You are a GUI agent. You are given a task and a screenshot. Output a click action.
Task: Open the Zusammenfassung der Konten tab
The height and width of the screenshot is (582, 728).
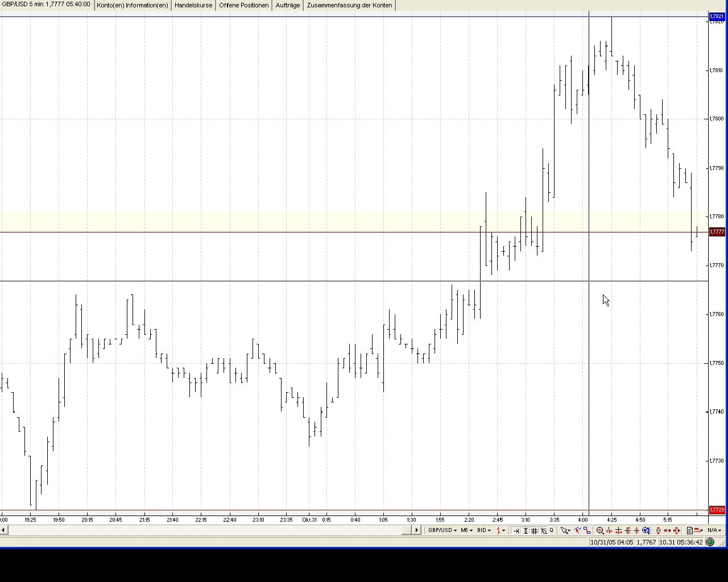click(x=349, y=5)
